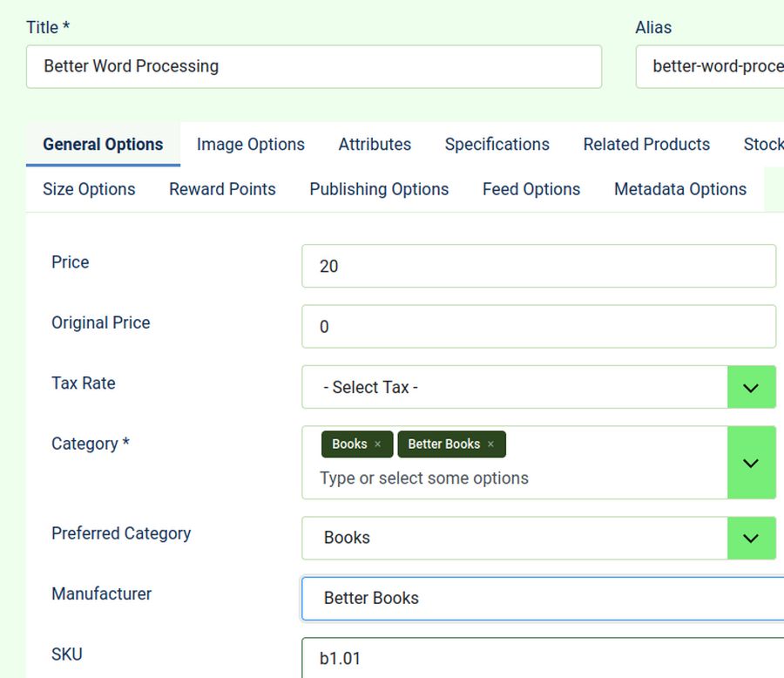Screen dimensions: 784x678
Task: Switch to the Image Options tab
Action: tap(251, 145)
